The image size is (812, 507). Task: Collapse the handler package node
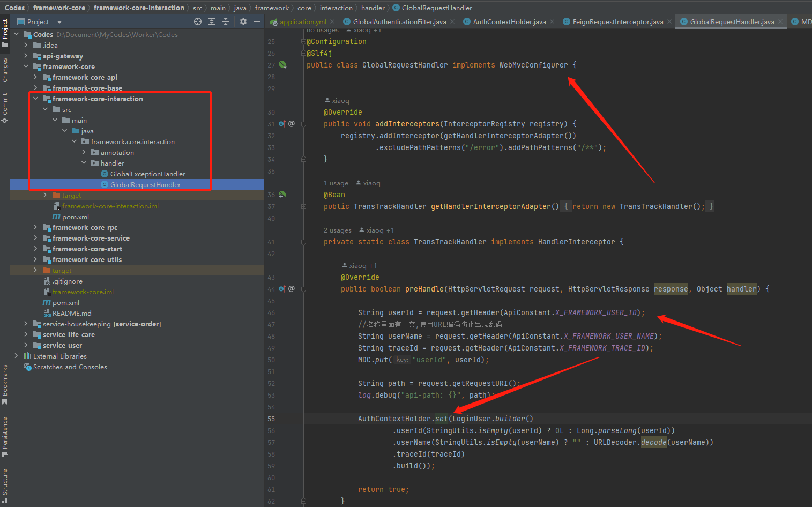coord(84,163)
